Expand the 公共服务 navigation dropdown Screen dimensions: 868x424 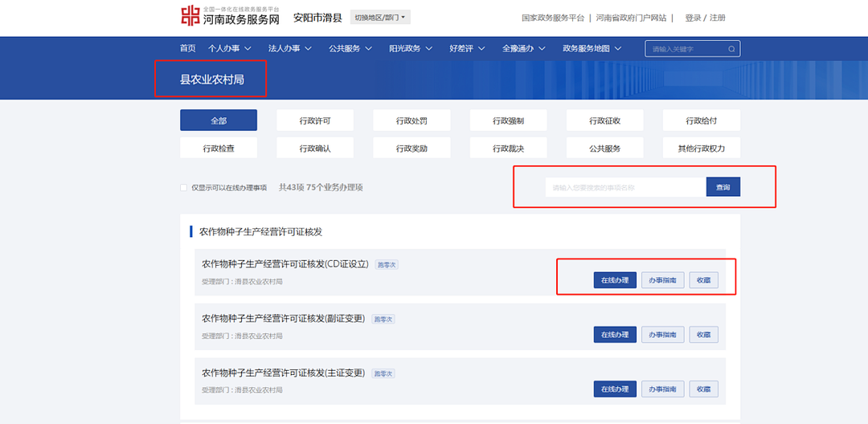350,48
